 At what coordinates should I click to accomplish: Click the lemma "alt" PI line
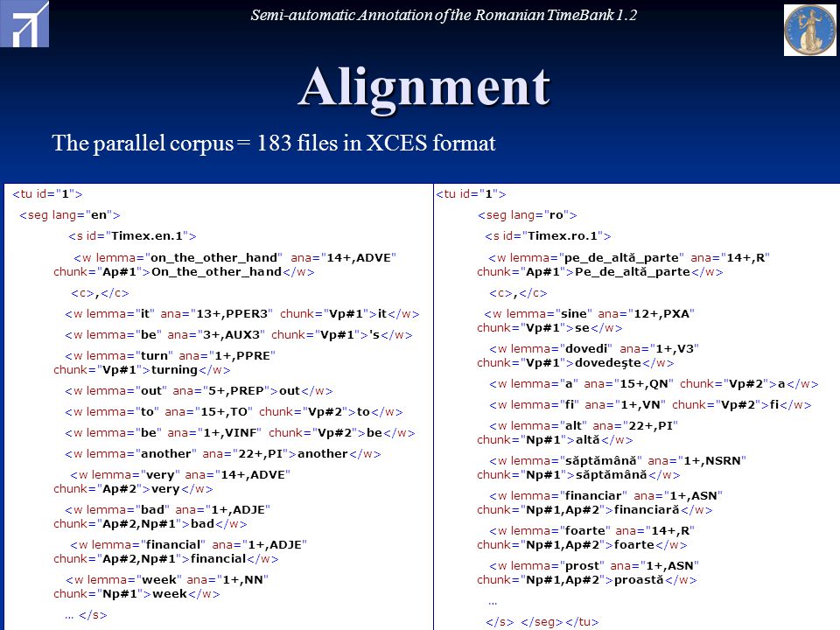click(x=584, y=426)
